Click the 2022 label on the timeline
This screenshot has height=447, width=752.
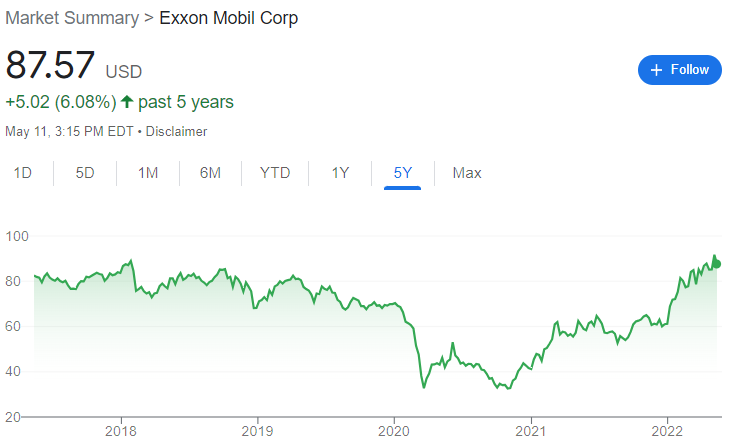(666, 433)
